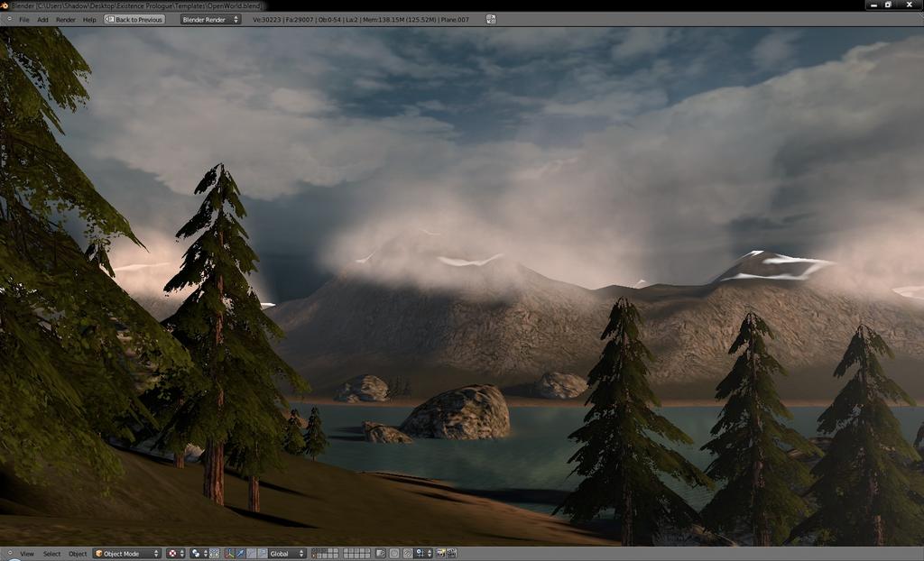Open the Global transform orientation dropdown
This screenshot has width=924, height=561.
(286, 554)
